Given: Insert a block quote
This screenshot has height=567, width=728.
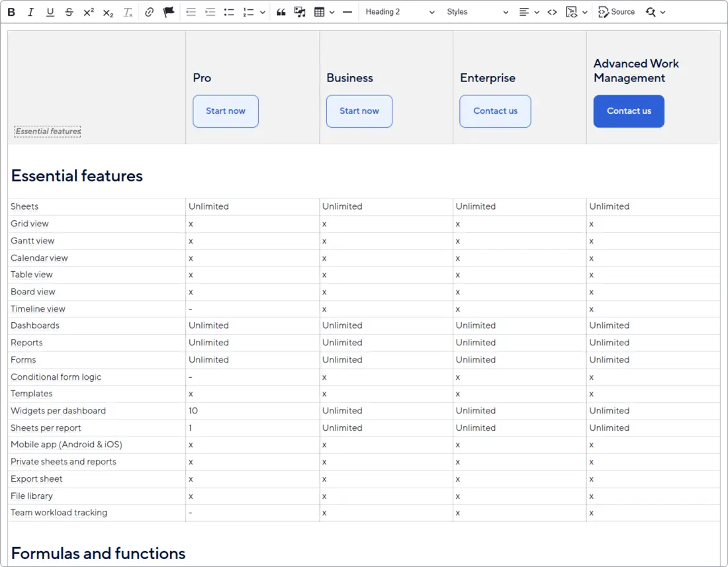Looking at the screenshot, I should pos(280,11).
